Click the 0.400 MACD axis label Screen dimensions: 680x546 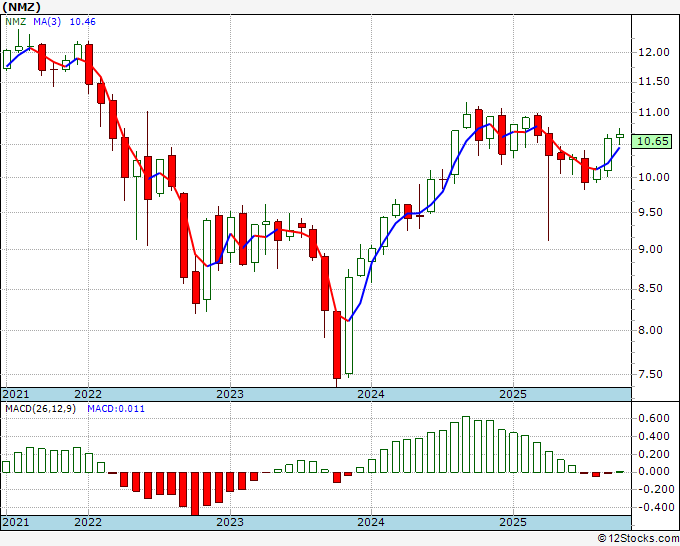(x=654, y=436)
